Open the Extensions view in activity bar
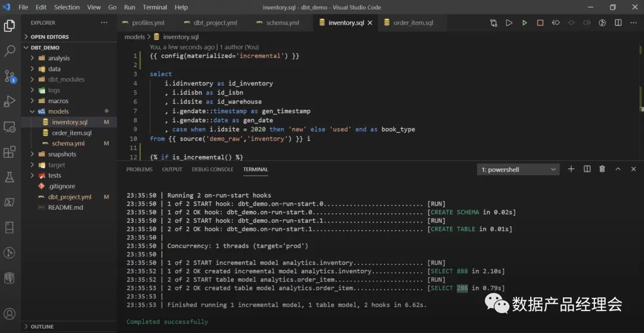This screenshot has width=644, height=333. tap(10, 152)
